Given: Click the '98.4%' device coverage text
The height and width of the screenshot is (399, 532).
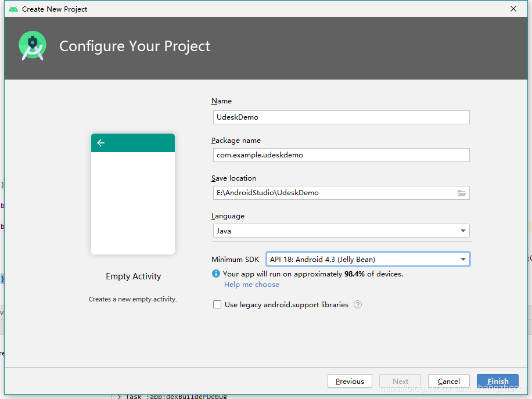Looking at the screenshot, I should pyautogui.click(x=354, y=274).
